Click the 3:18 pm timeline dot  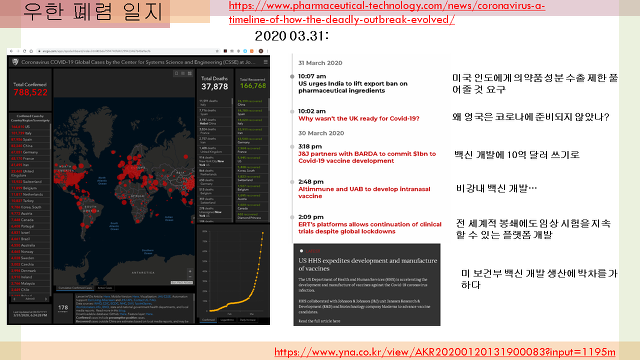tap(292, 147)
